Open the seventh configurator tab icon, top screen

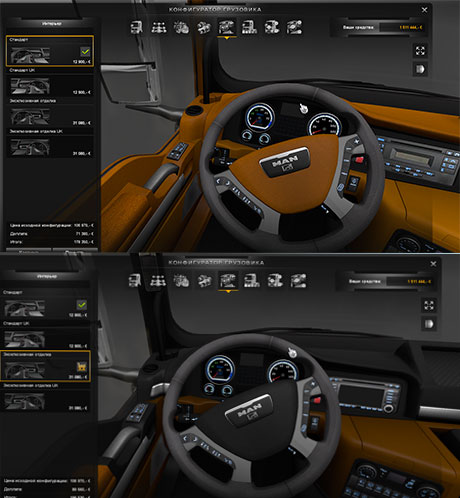pyautogui.click(x=272, y=27)
